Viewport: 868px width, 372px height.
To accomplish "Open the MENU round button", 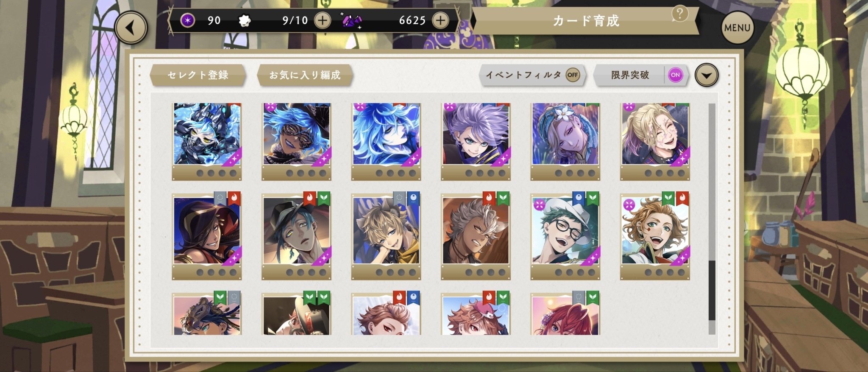I will 737,28.
